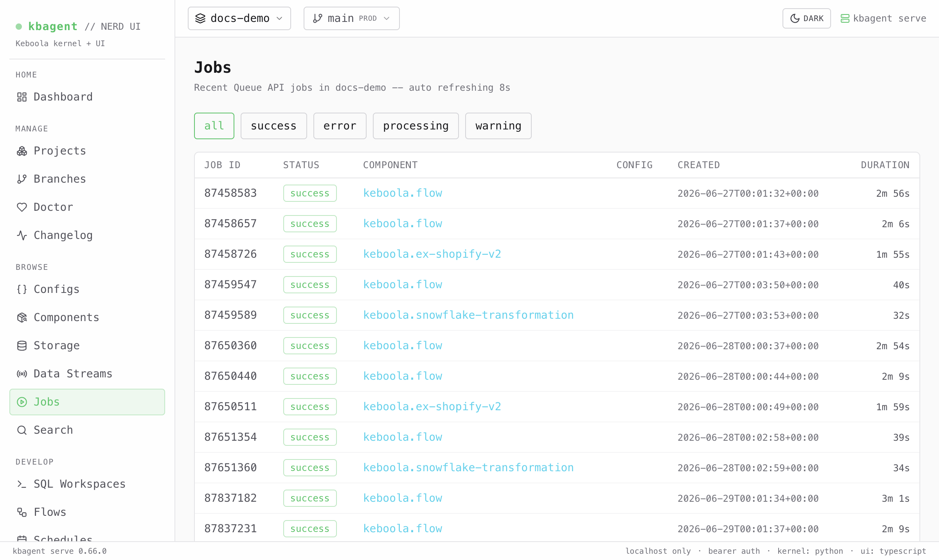
Task: Open Doctor page
Action: (x=87, y=207)
